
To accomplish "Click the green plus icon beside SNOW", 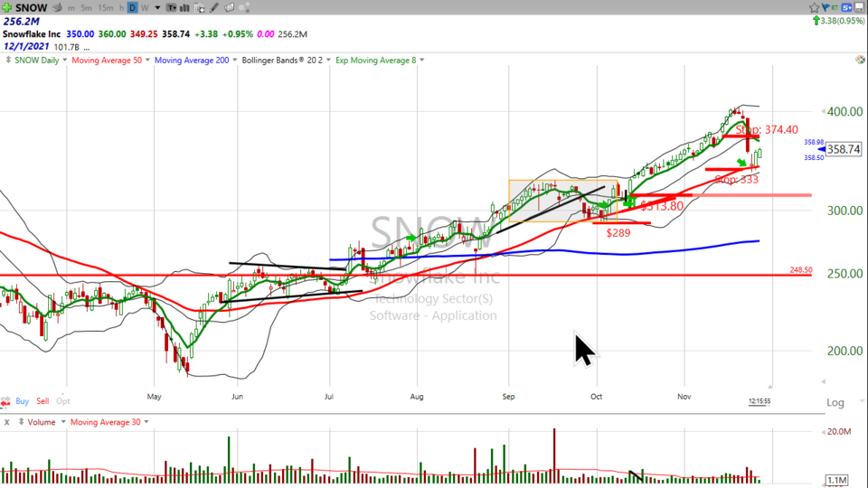I will click(x=8, y=7).
